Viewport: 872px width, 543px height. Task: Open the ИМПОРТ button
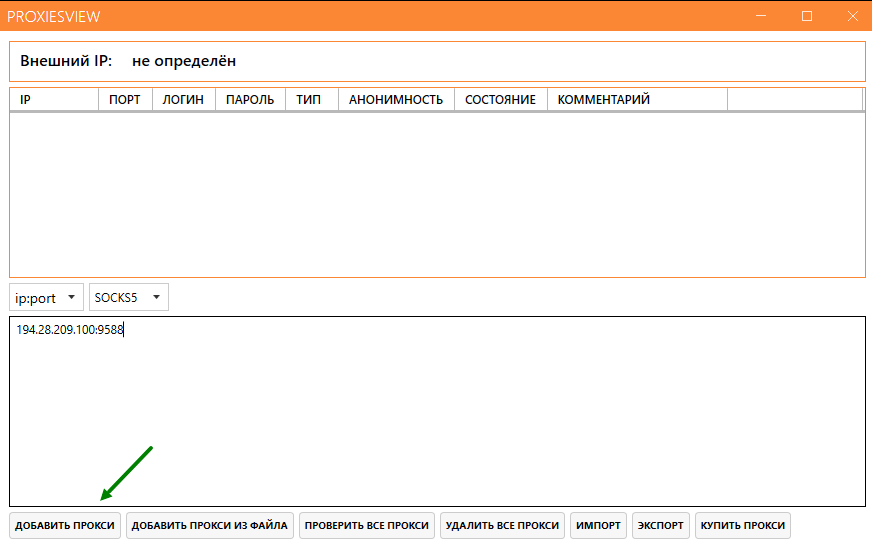coord(598,525)
